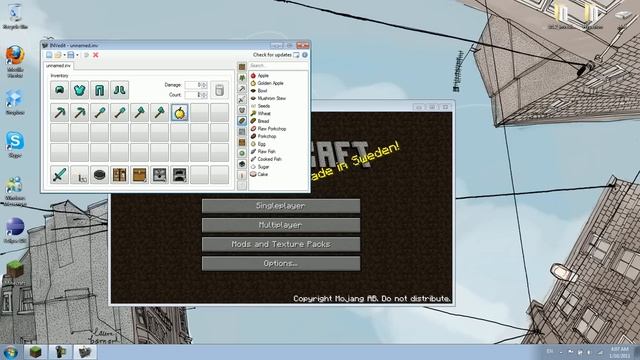Click the red X toolbar icon
Screen dimensions: 640x360
coord(96,55)
